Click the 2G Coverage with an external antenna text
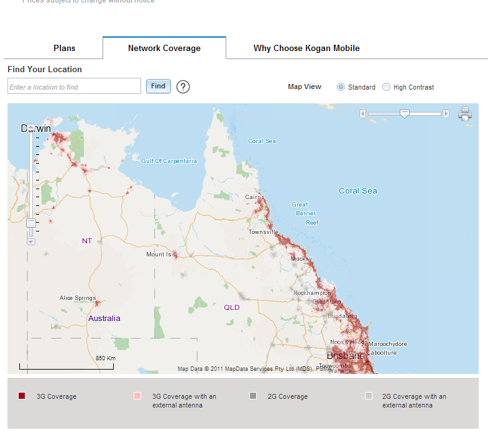This screenshot has width=488, height=448. [x=414, y=401]
